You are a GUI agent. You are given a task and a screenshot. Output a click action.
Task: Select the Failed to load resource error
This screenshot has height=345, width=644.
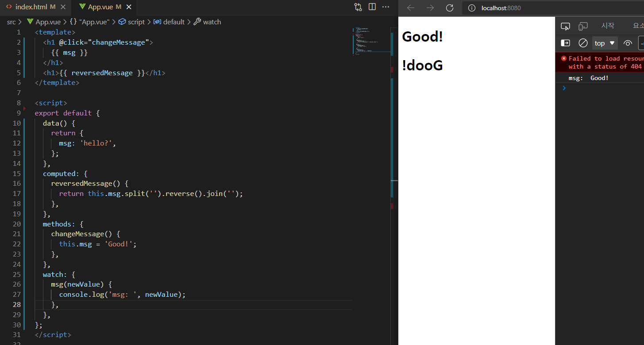[600, 62]
